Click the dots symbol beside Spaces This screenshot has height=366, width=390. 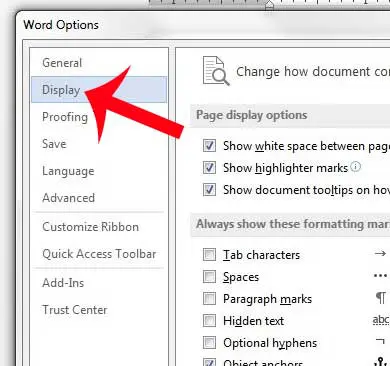pos(380,276)
